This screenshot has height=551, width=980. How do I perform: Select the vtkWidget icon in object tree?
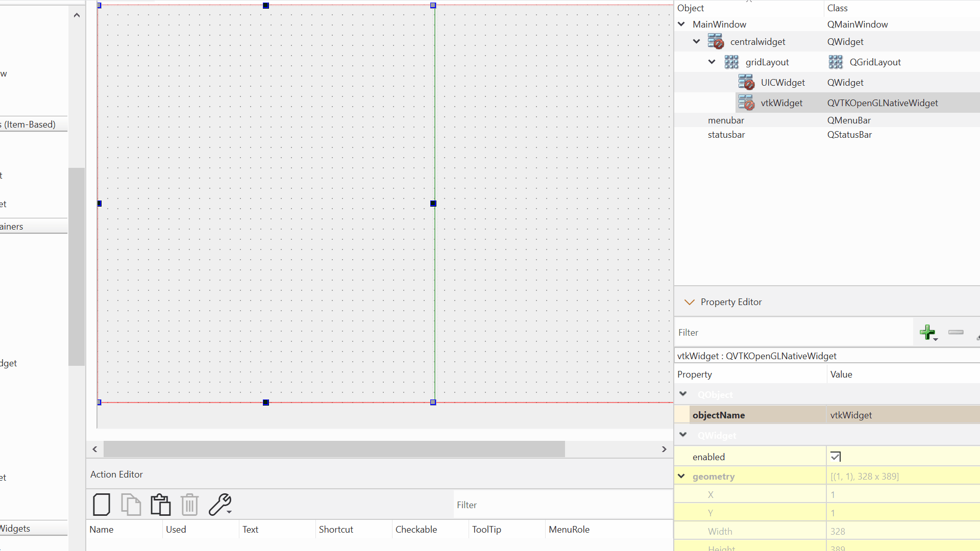[746, 103]
